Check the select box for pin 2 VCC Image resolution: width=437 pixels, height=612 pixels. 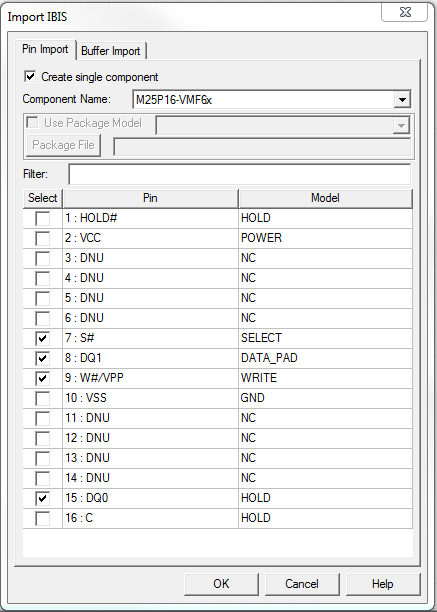43,238
